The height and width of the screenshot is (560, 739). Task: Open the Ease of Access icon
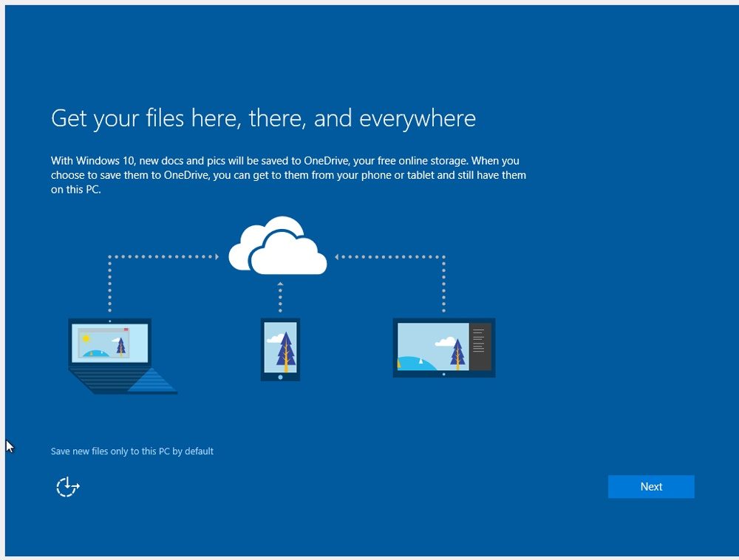pos(68,487)
